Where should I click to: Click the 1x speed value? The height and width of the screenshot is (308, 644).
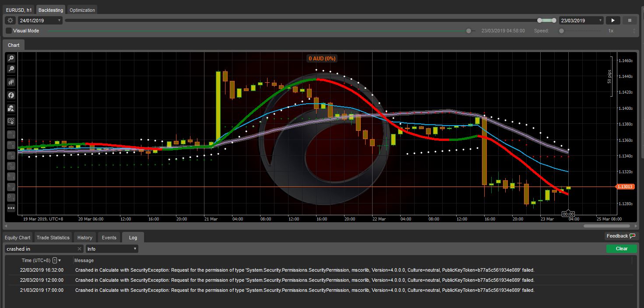(611, 31)
